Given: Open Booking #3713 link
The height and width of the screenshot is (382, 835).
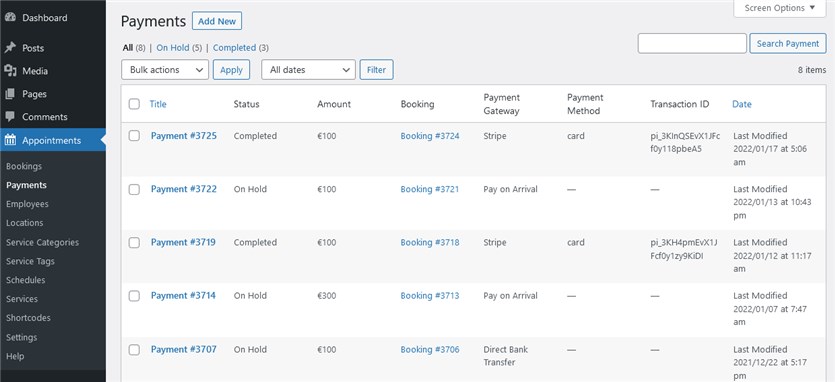Looking at the screenshot, I should 430,296.
